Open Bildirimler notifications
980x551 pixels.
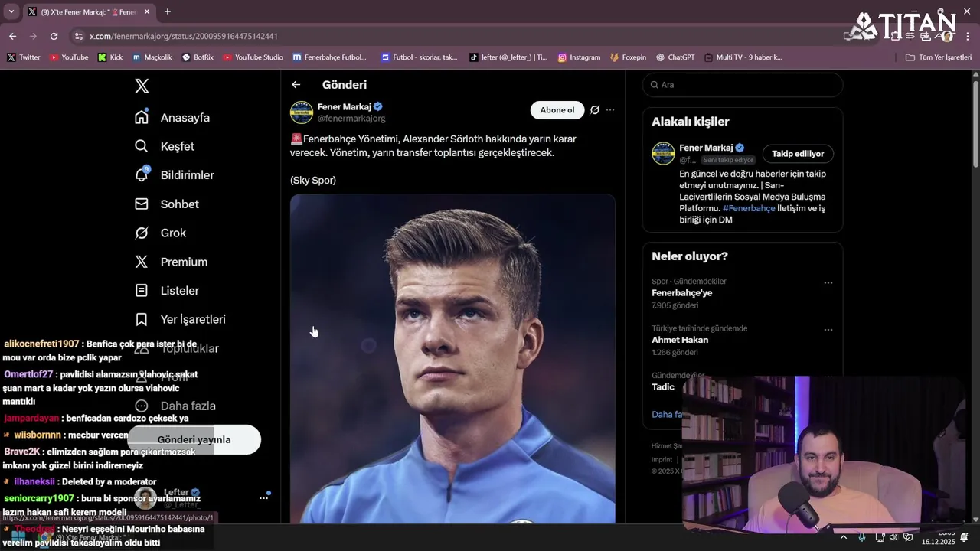(x=187, y=175)
